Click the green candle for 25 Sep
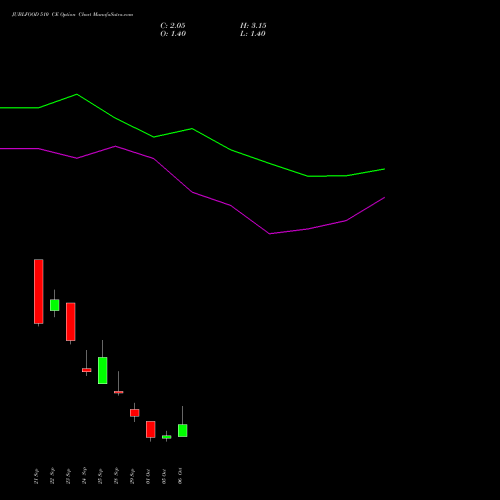The height and width of the screenshot is (500, 500). [103, 370]
